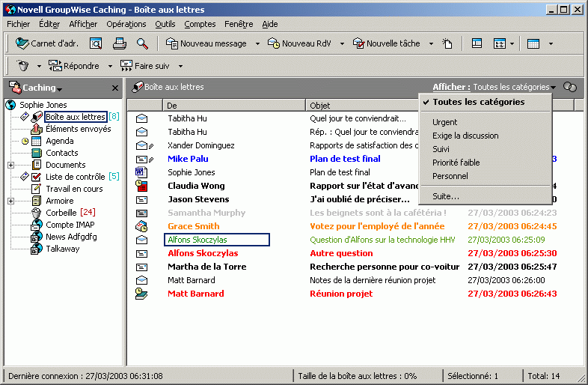Close the folder list panel
The image size is (588, 385).
pos(115,88)
